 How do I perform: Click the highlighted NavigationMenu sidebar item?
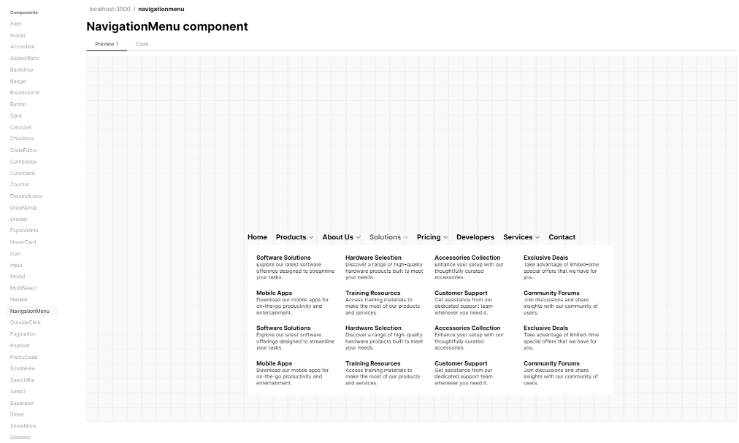tap(30, 311)
